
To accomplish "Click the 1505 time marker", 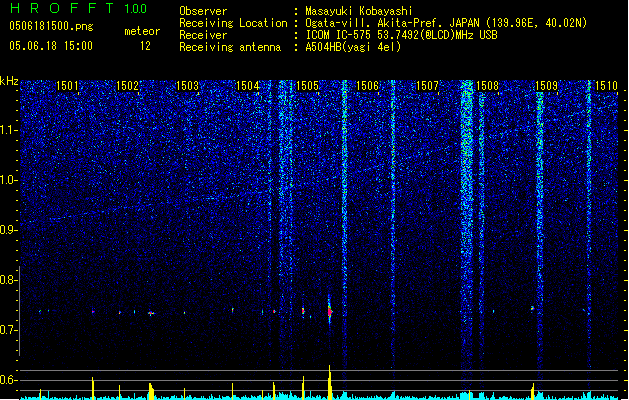I will pos(307,86).
